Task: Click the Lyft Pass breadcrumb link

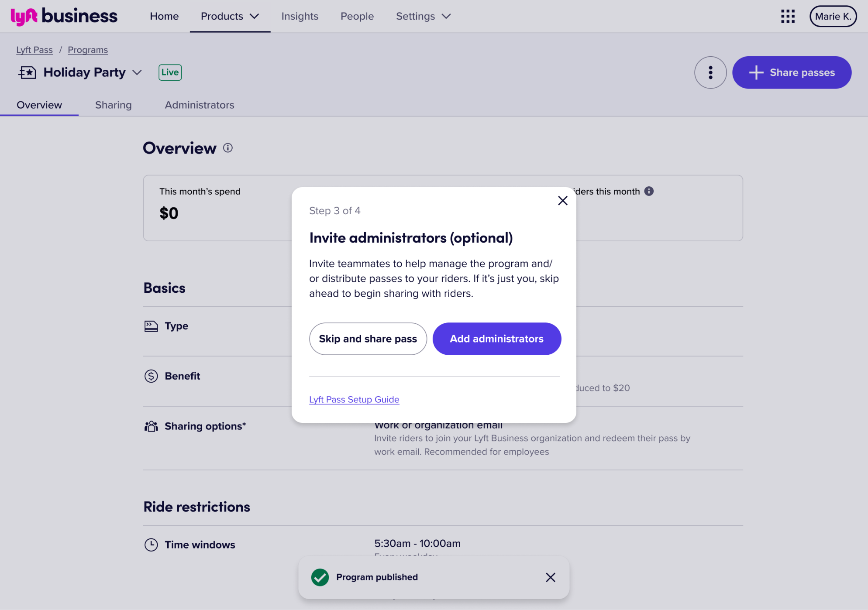Action: click(x=34, y=50)
